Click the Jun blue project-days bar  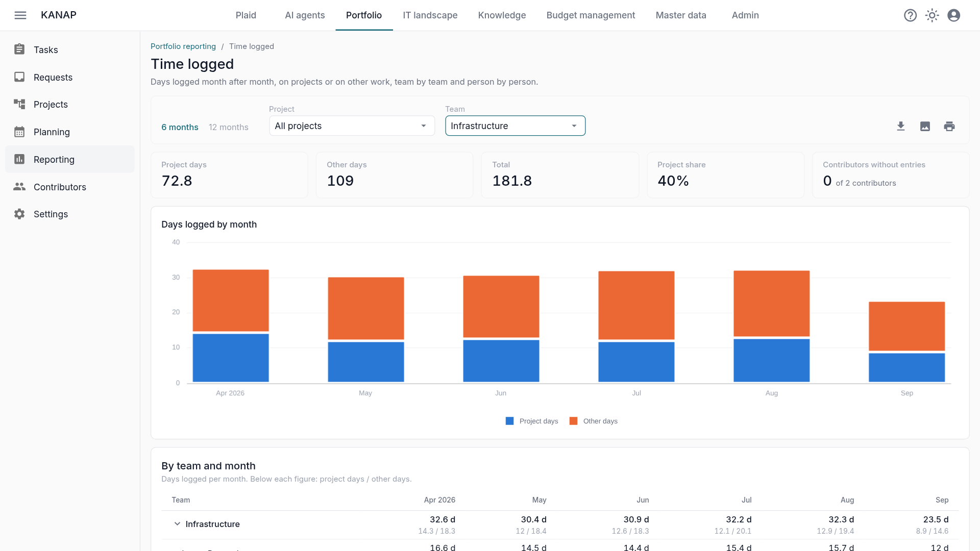coord(501,361)
